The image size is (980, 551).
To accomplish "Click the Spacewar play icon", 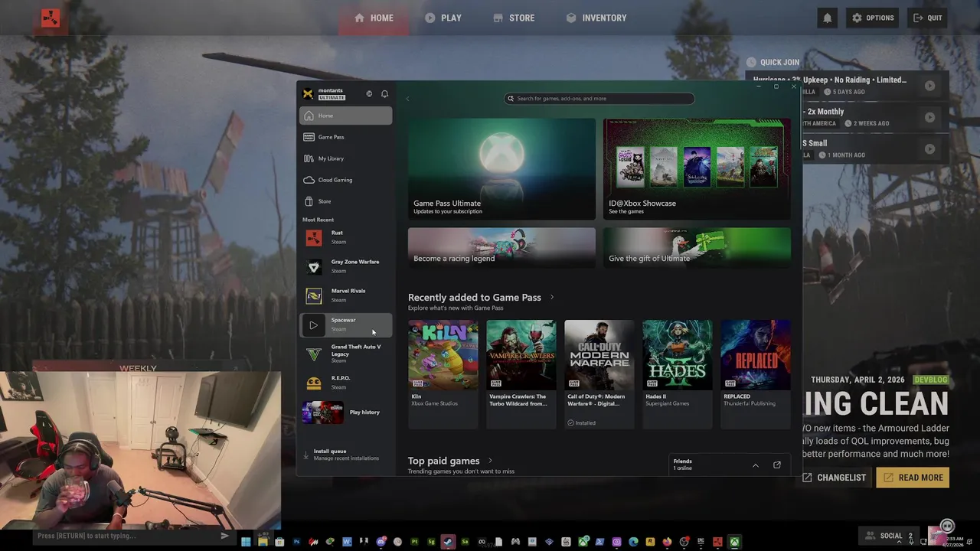I will tap(313, 325).
